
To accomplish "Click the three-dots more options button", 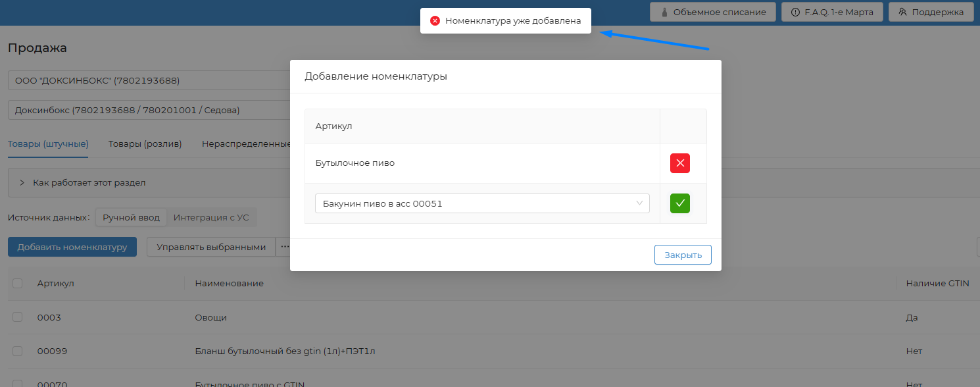I will pos(284,247).
